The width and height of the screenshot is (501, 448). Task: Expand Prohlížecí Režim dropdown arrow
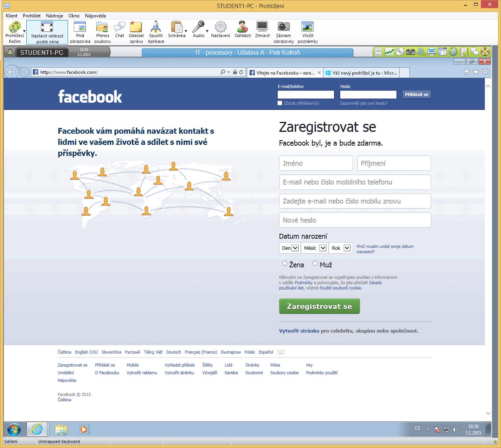tap(24, 31)
